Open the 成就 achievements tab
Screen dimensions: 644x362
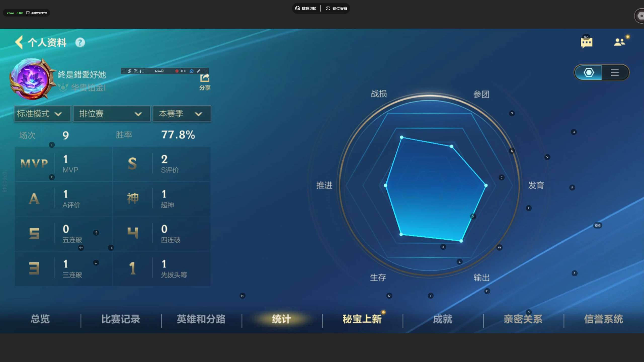tap(443, 319)
